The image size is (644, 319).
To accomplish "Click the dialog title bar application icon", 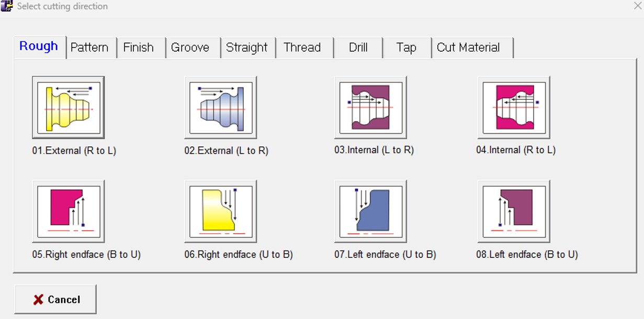I will pos(7,6).
